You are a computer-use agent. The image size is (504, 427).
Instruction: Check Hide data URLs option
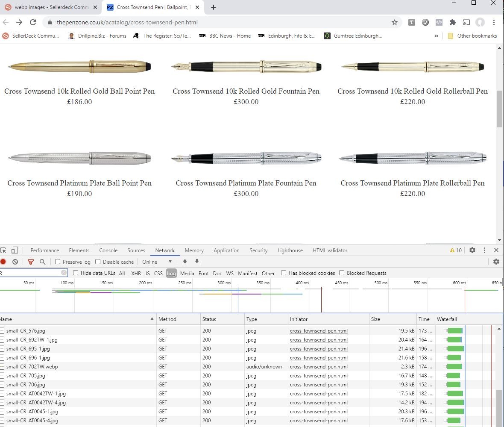[x=76, y=273]
